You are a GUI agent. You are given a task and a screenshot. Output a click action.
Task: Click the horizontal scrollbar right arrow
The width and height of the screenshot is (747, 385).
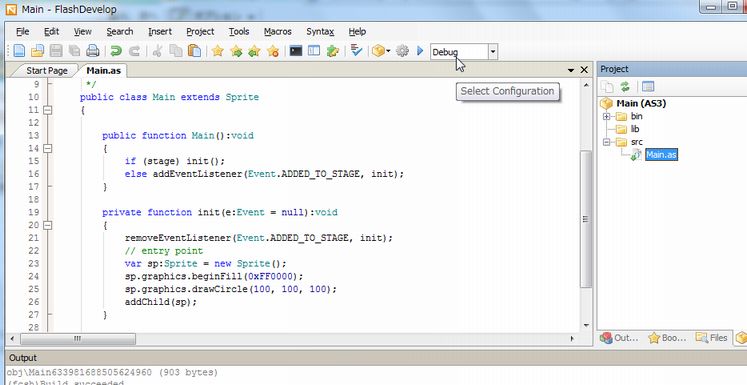click(572, 339)
